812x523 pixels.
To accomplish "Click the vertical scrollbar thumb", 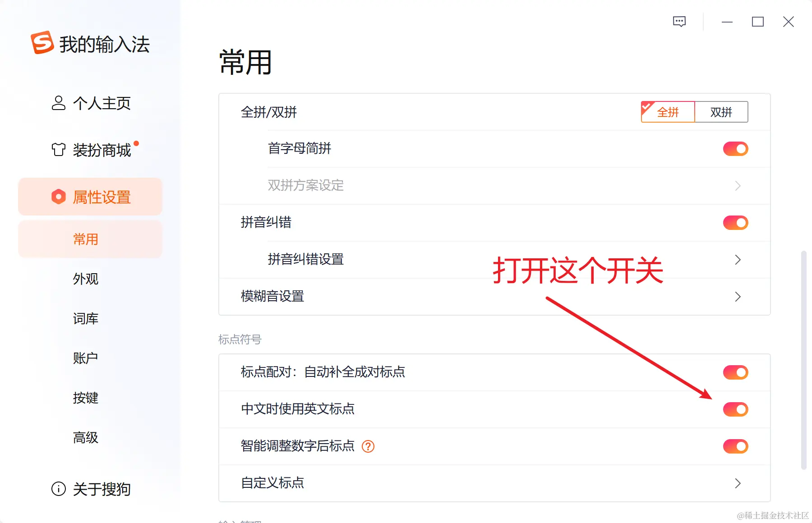I will (x=803, y=360).
